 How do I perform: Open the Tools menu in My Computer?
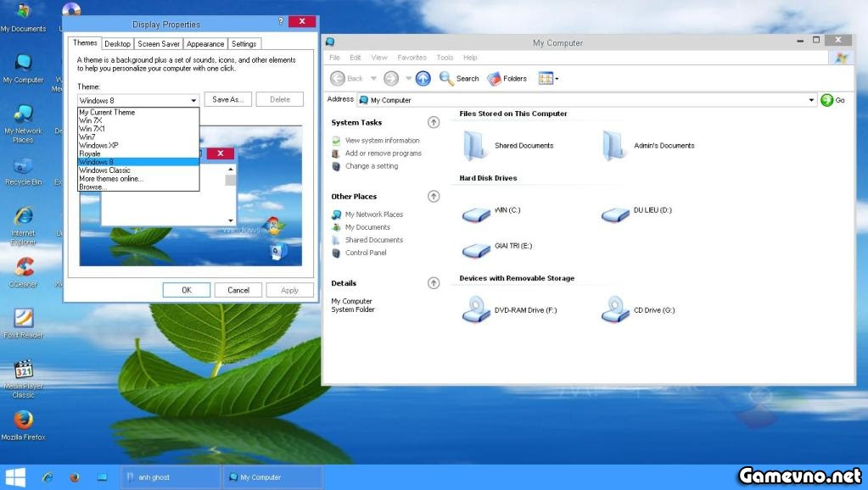click(445, 58)
